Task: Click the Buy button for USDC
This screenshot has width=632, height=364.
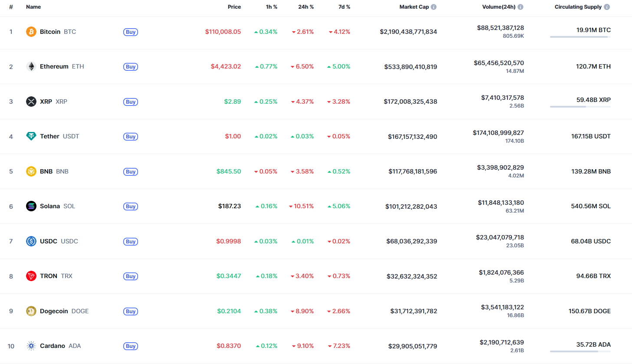Action: tap(131, 241)
